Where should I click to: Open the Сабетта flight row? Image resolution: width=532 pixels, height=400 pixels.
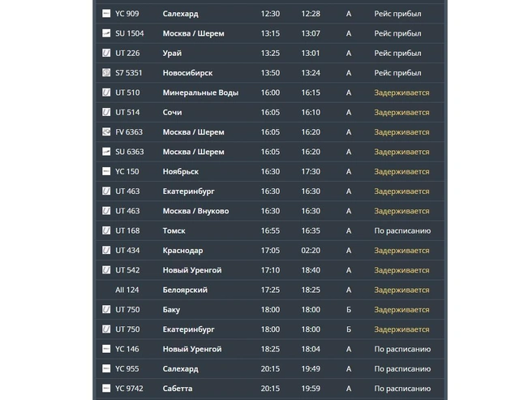coord(270,388)
